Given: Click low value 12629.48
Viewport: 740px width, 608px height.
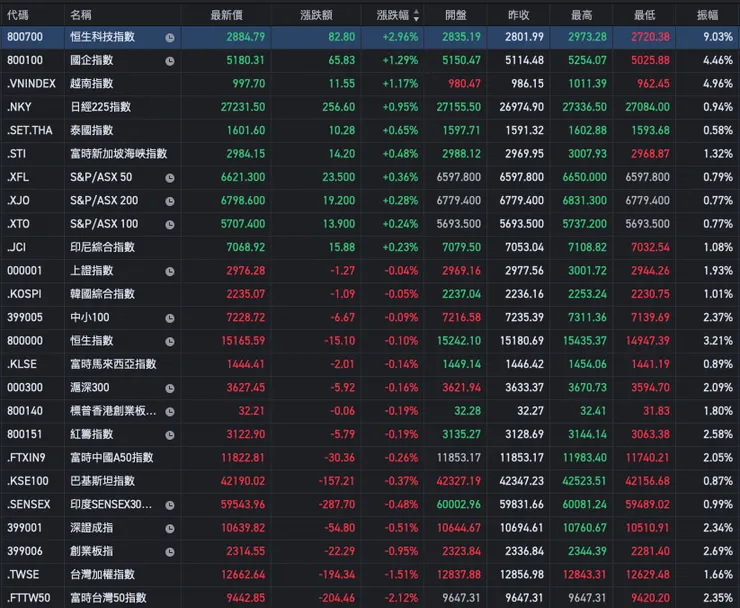Looking at the screenshot, I should click(x=648, y=574).
